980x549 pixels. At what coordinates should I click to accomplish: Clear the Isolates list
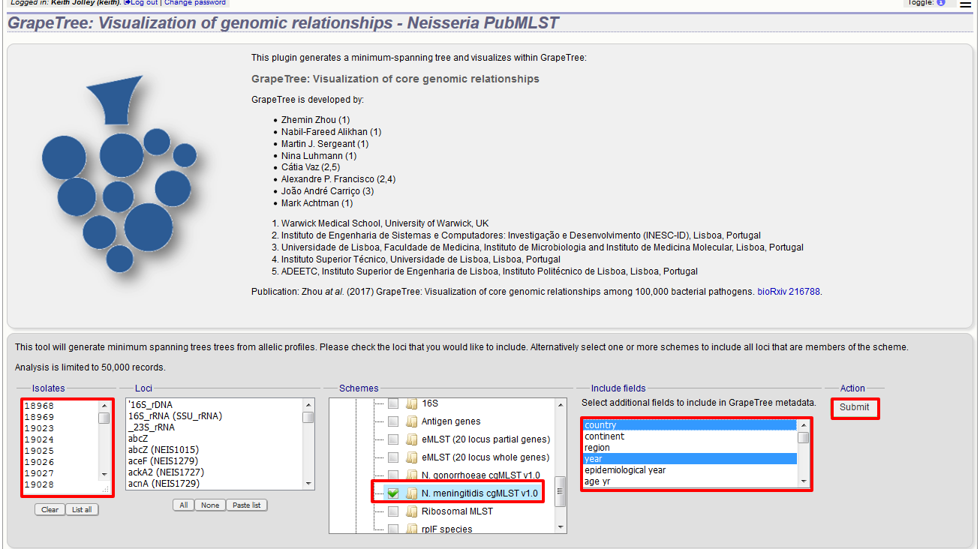click(50, 509)
